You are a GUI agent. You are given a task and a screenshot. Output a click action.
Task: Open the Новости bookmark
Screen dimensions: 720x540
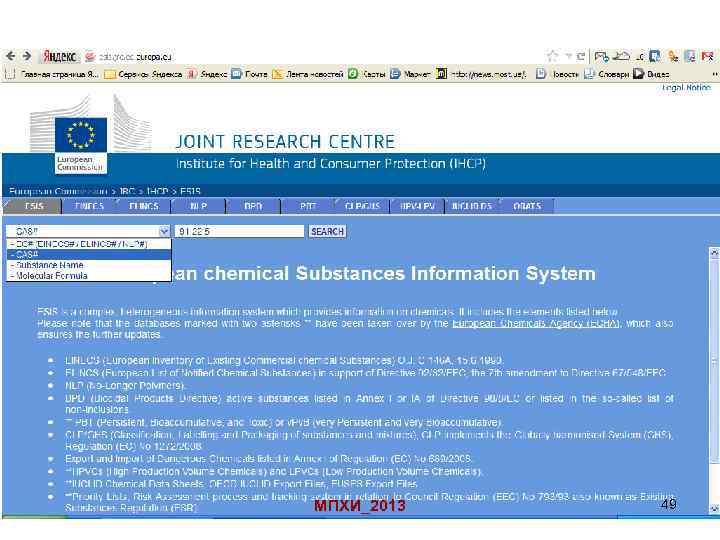557,74
